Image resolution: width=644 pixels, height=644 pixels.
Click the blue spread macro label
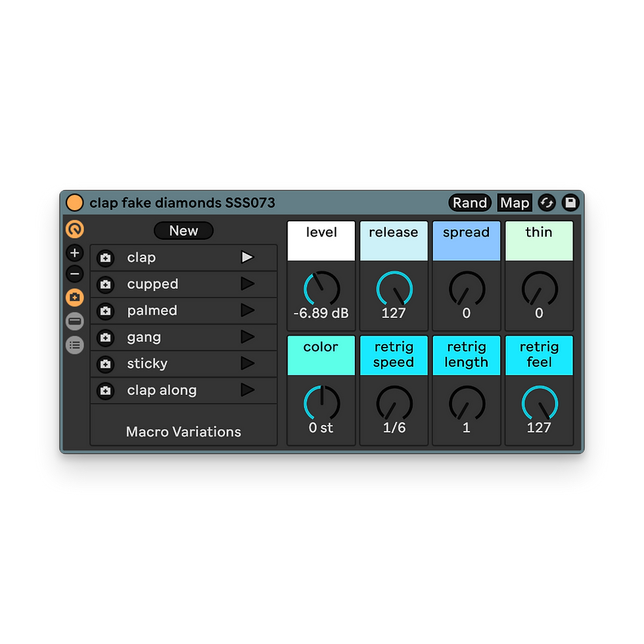(467, 241)
